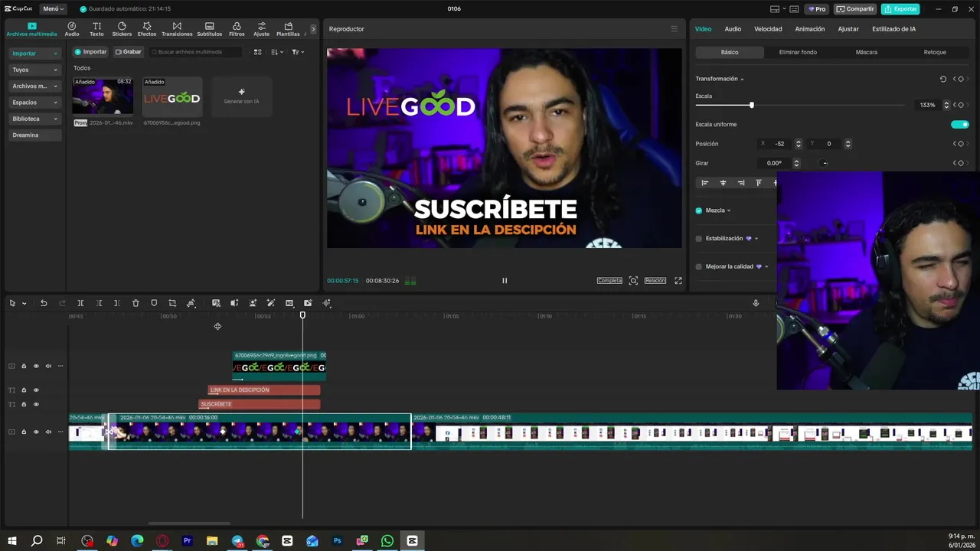Click the Exportar button
Image resolution: width=980 pixels, height=551 pixels.
coord(900,9)
